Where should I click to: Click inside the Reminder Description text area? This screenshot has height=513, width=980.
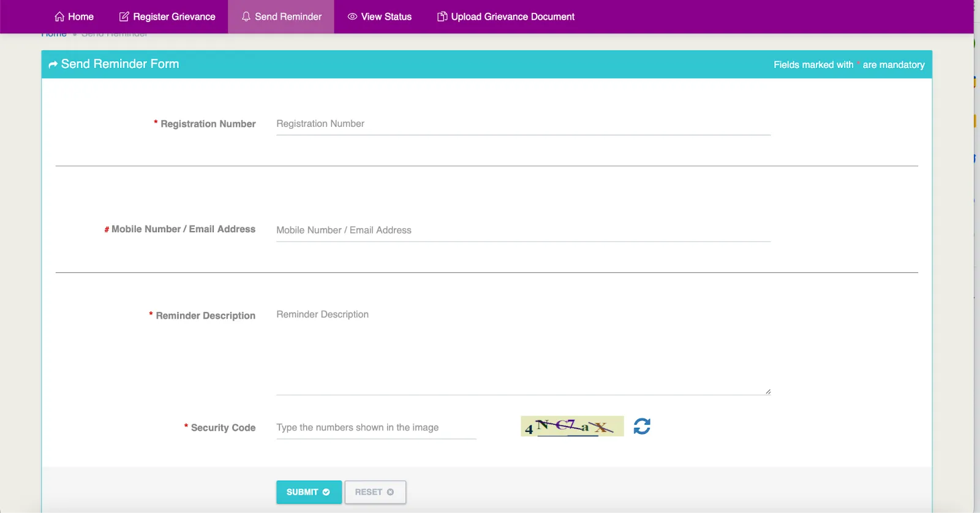coord(522,349)
